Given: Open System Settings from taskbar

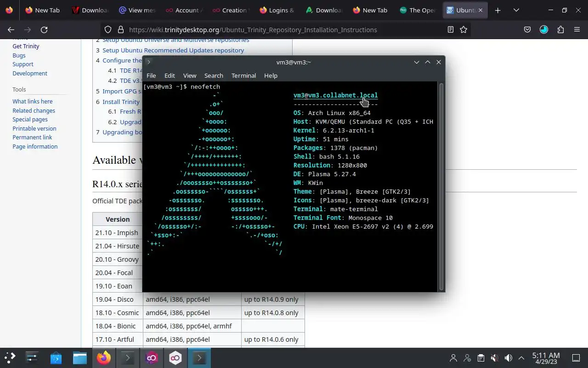Looking at the screenshot, I should coord(32,357).
